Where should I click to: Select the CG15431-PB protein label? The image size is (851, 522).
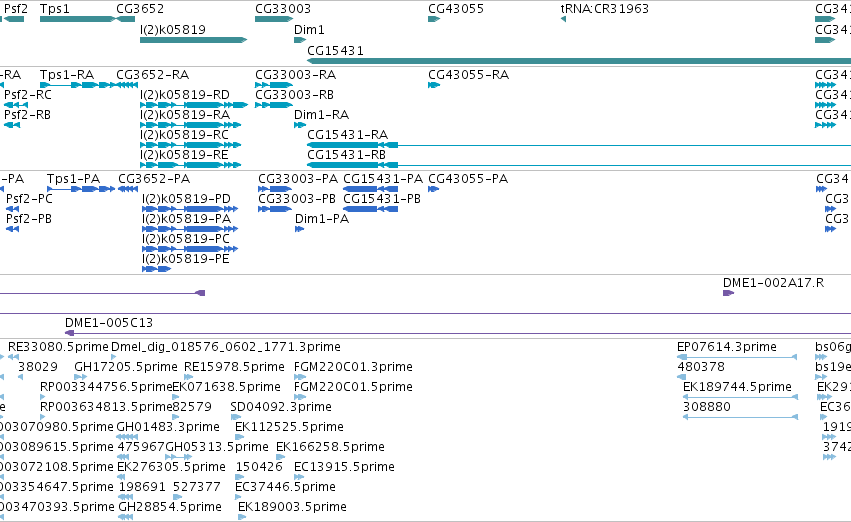point(382,199)
